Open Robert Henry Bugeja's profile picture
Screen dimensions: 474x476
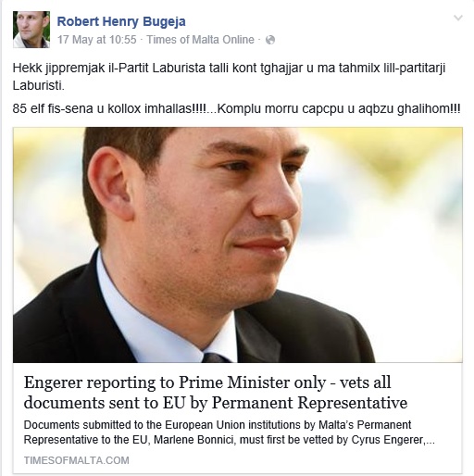point(31,30)
